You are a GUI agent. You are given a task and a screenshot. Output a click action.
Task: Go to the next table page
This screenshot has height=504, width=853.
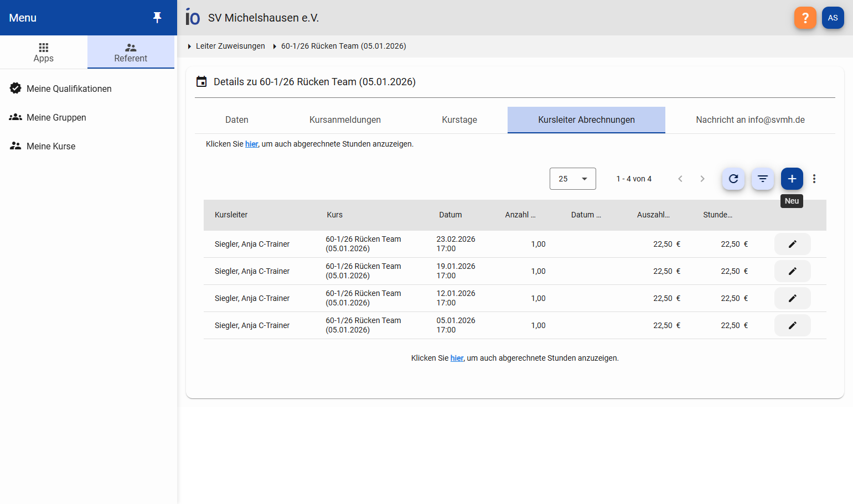point(702,179)
